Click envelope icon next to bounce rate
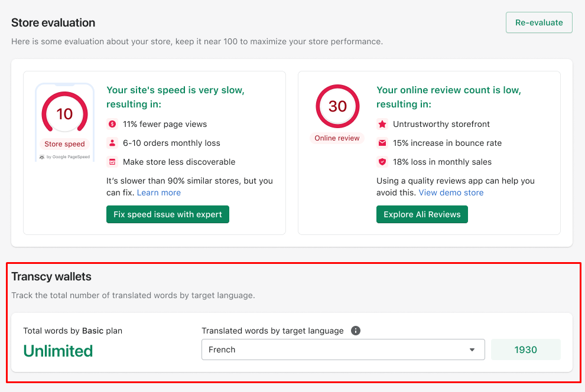The height and width of the screenshot is (392, 585). coord(382,143)
